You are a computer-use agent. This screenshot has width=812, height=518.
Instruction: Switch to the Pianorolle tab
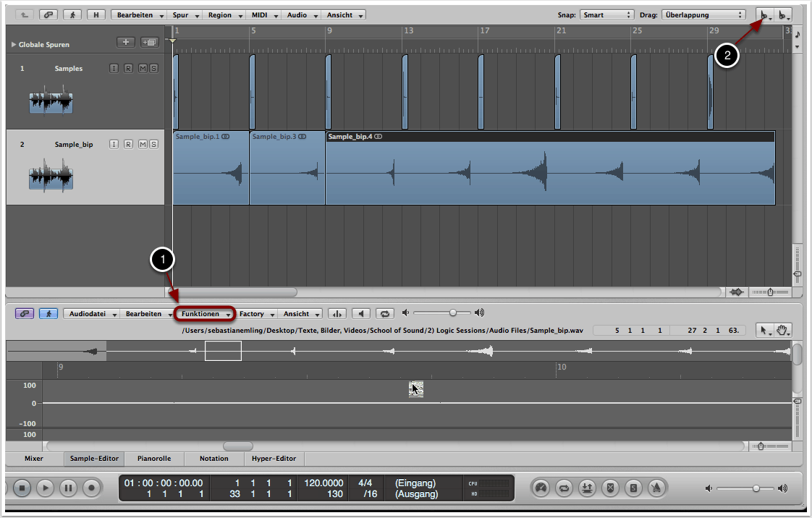[x=154, y=458]
